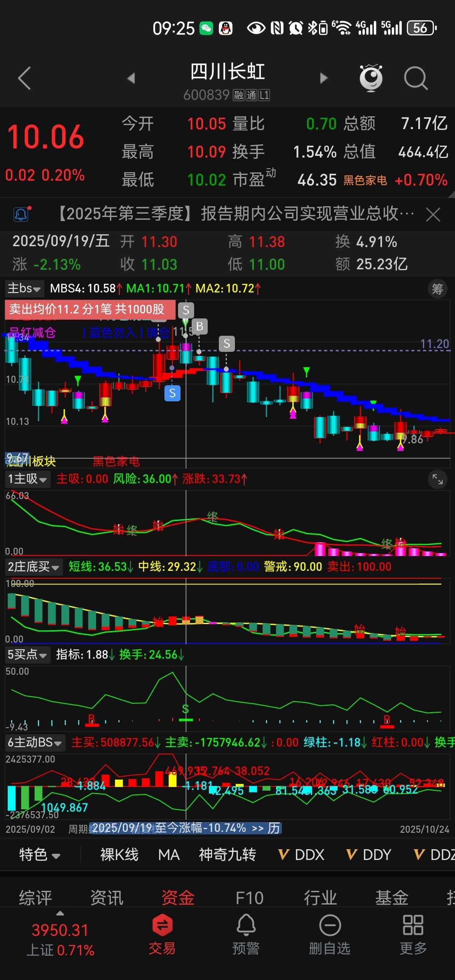Tap the 市盈 46.35 value

coord(317,180)
